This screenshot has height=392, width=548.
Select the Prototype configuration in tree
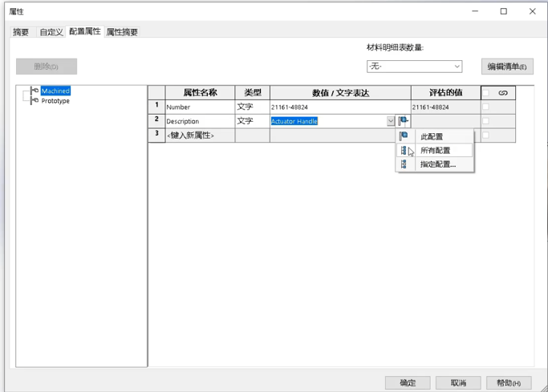pyautogui.click(x=55, y=101)
